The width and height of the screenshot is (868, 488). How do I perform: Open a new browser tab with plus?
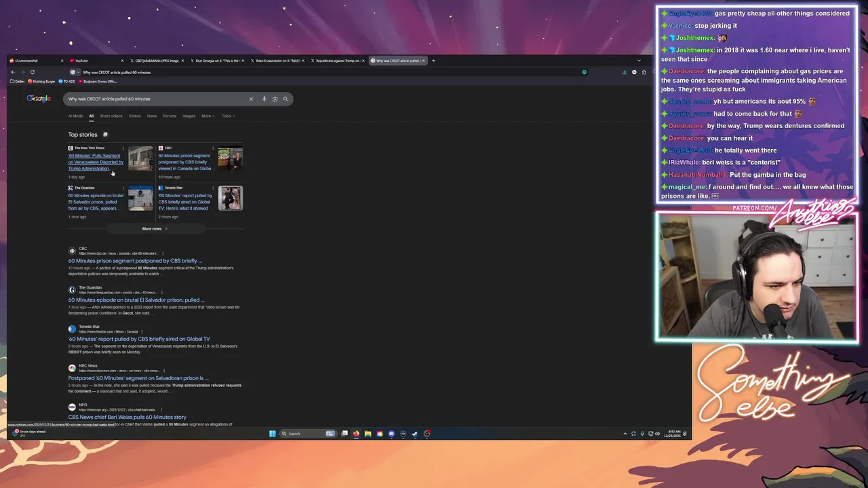tap(433, 60)
